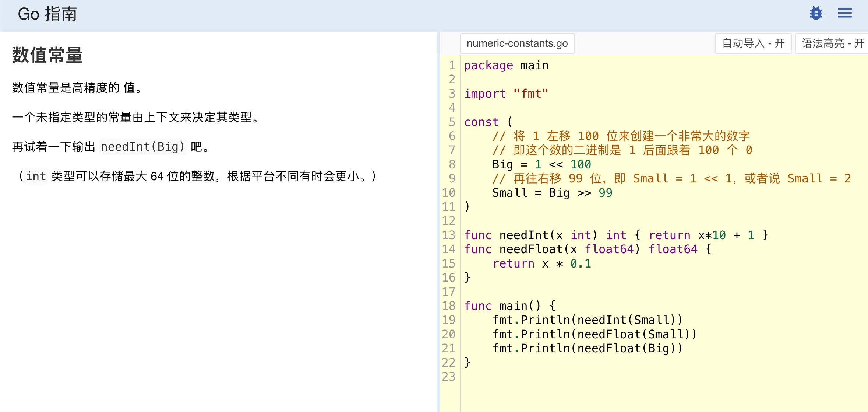Click the inline int code in the note
Screen dimensions: 868x412
point(36,176)
